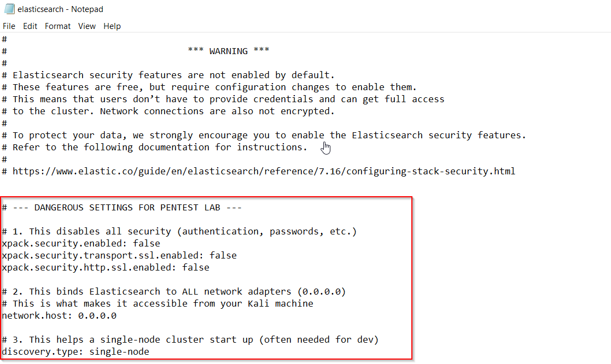
Task: Click the Notepad icon in the title bar
Action: (x=9, y=9)
